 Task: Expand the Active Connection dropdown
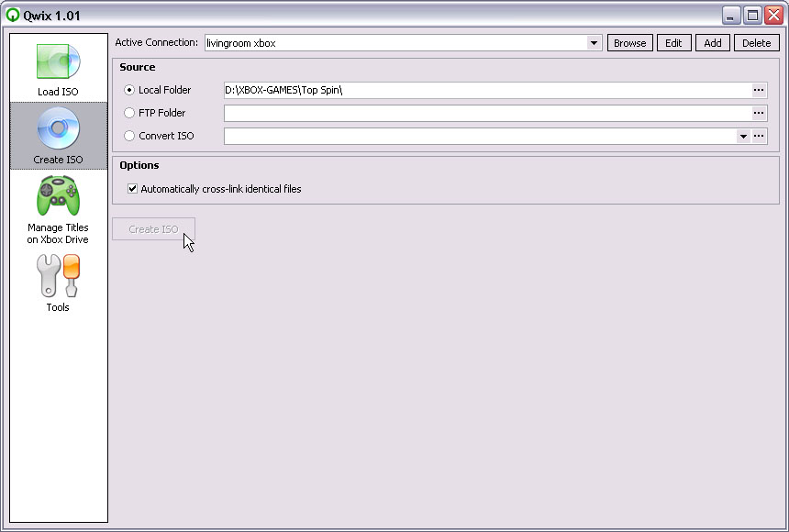594,43
